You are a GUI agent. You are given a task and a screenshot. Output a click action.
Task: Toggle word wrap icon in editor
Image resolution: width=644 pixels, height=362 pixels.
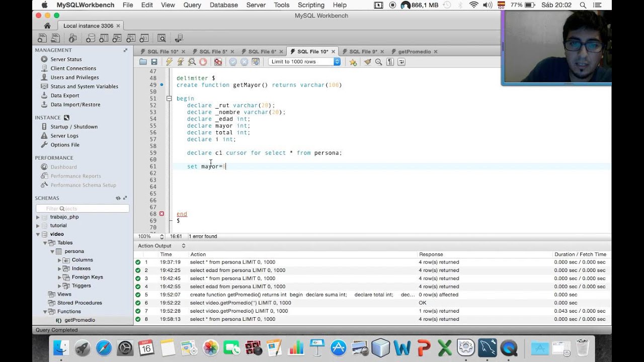401,62
